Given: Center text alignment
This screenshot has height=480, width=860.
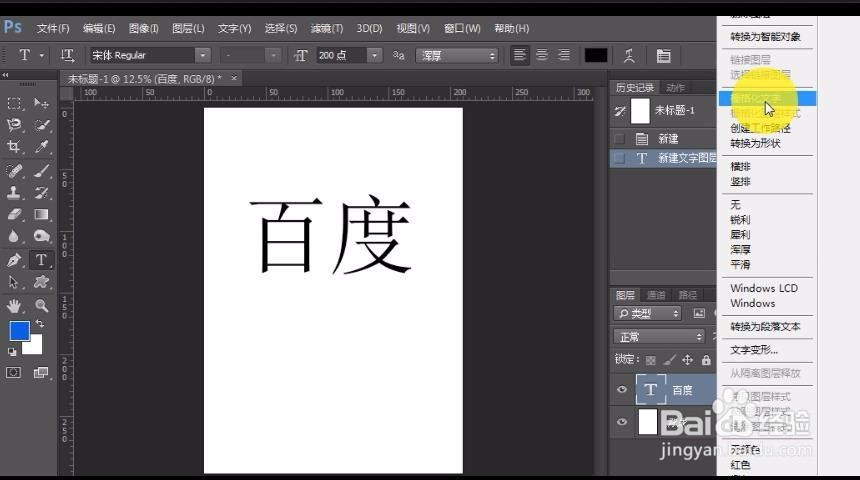Looking at the screenshot, I should coord(542,55).
